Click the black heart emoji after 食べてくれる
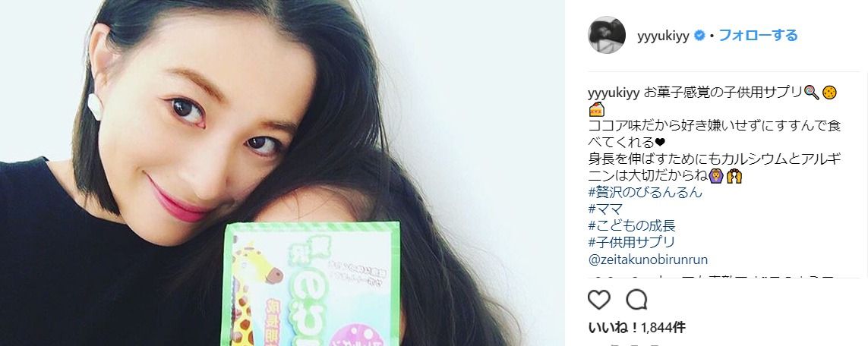 660,143
